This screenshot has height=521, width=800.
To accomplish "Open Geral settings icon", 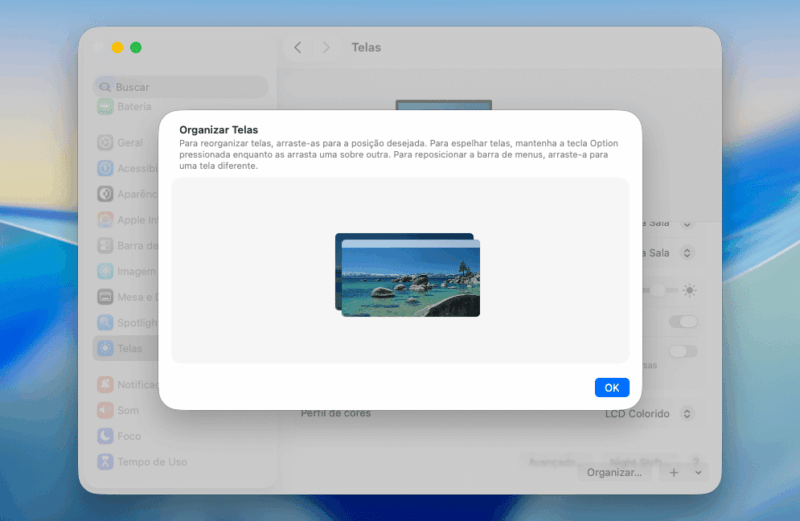I will (x=105, y=142).
